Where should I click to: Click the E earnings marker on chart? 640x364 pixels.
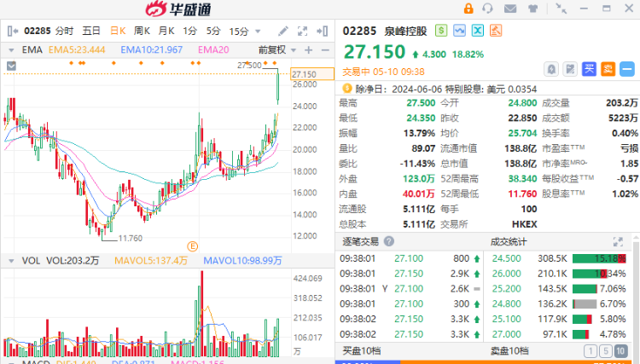click(192, 246)
